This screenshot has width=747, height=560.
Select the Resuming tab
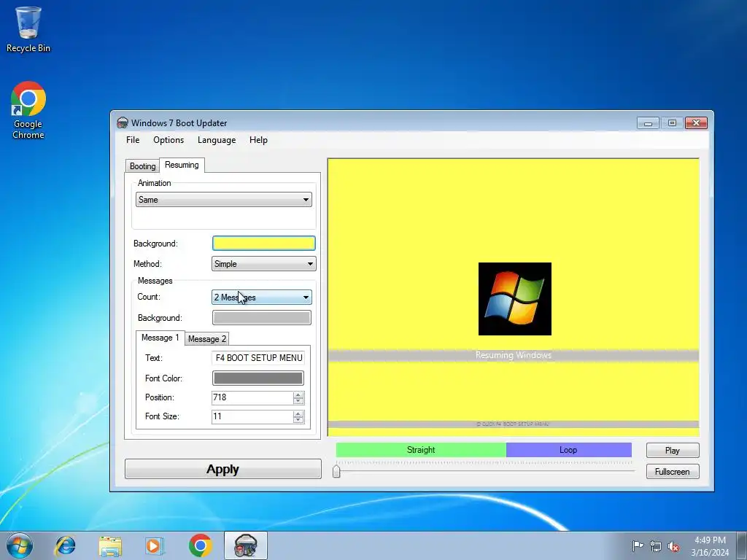(182, 165)
